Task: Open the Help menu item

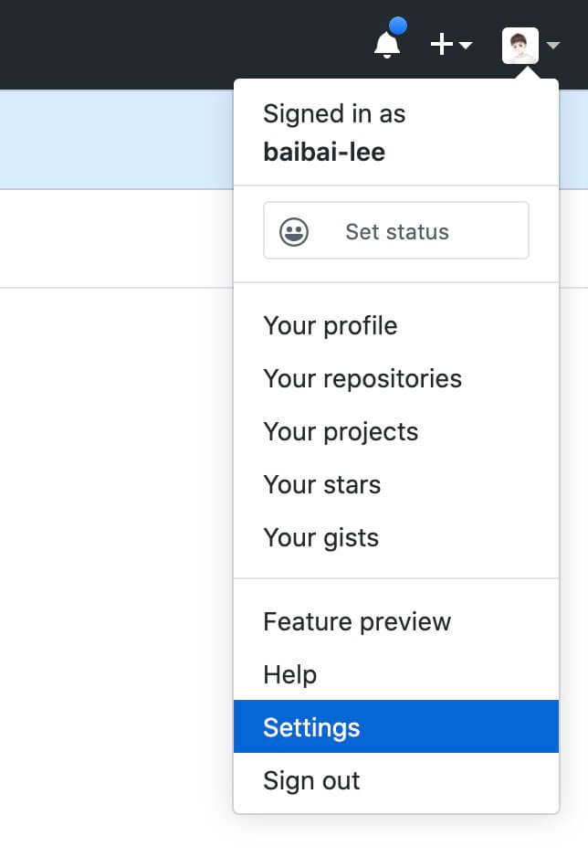Action: click(290, 674)
